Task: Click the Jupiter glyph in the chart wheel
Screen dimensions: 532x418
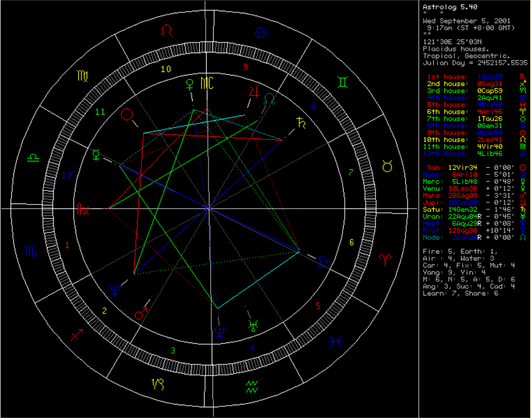Action: 254,92
